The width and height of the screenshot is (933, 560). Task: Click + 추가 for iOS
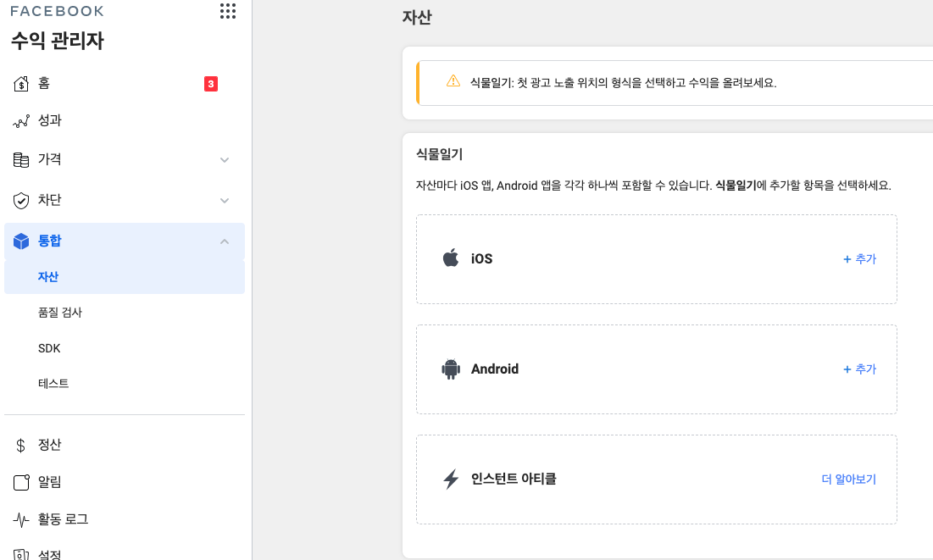[860, 259]
